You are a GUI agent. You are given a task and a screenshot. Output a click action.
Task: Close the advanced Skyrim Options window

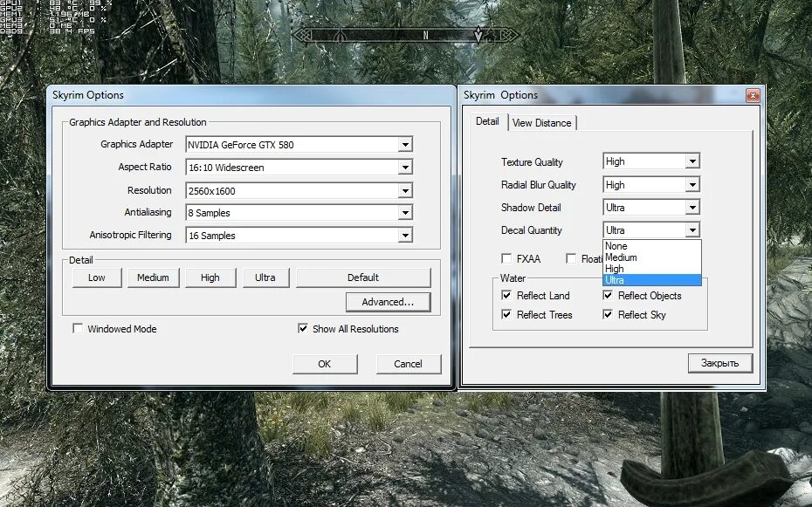[x=753, y=95]
